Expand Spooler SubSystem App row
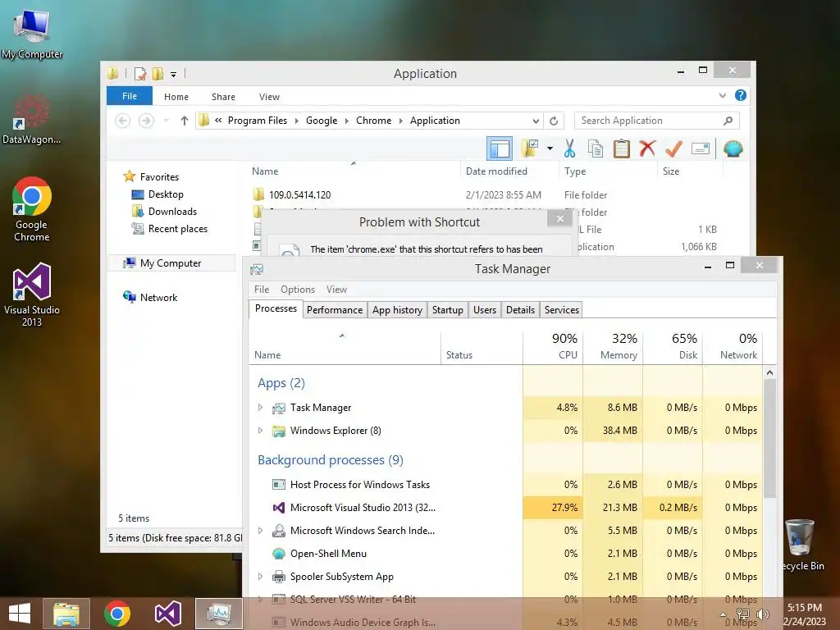 pos(260,577)
